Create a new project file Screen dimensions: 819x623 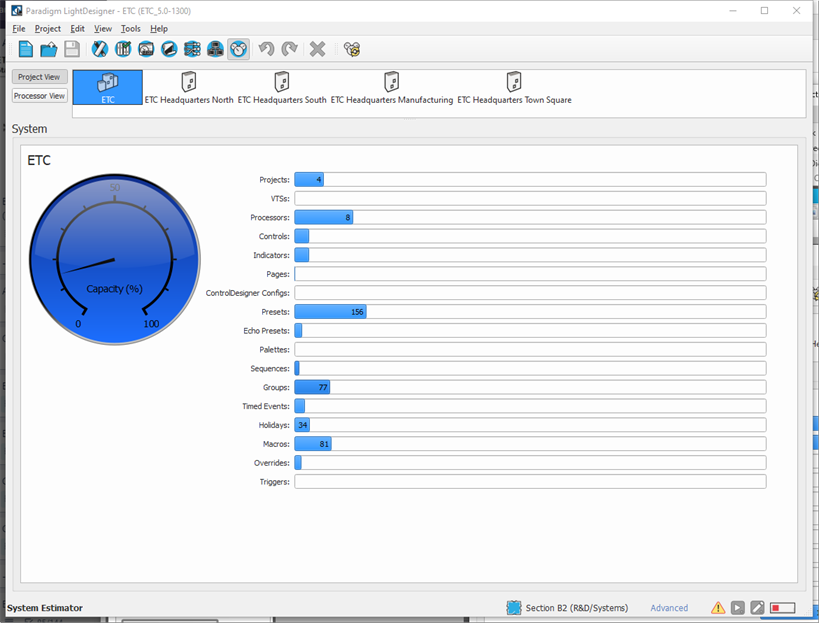24,48
